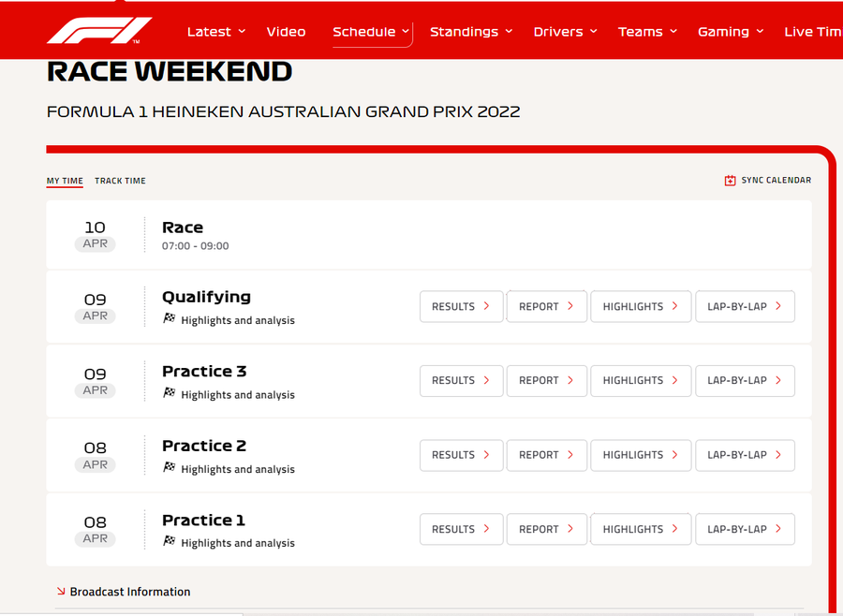Click the Australian Grand Prix 2022 heading

(x=283, y=111)
